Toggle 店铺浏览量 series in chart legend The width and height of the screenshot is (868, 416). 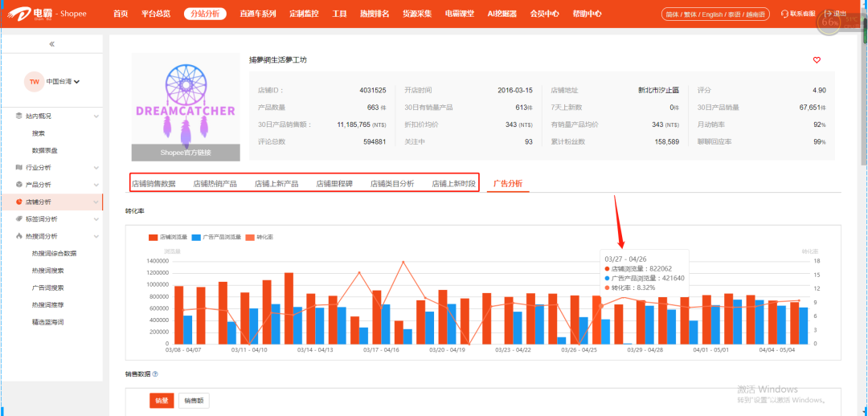click(169, 237)
